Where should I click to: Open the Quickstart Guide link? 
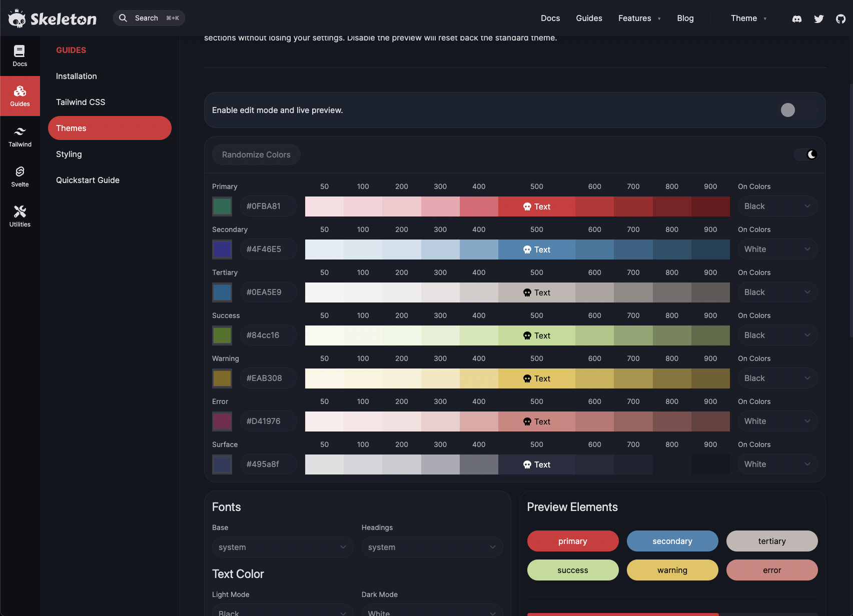pyautogui.click(x=88, y=180)
